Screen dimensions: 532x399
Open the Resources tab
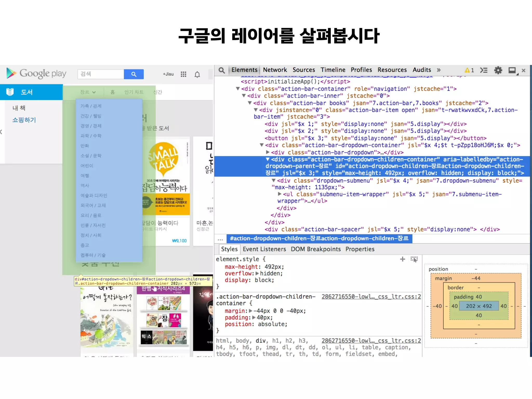click(x=392, y=70)
